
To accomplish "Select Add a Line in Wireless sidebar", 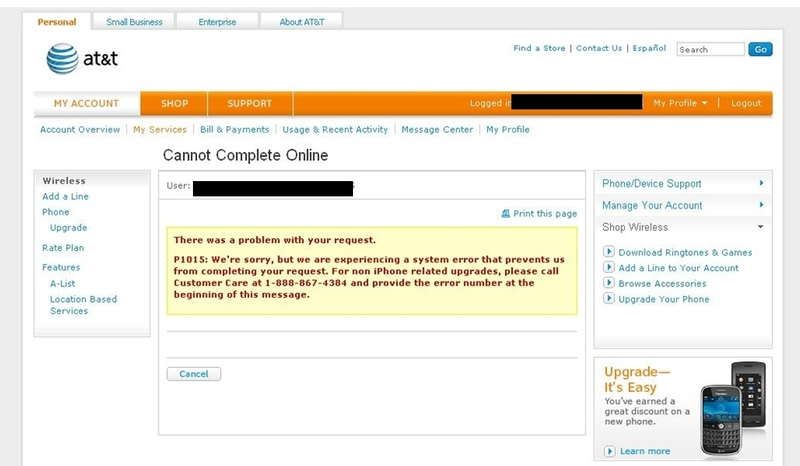I will point(65,196).
